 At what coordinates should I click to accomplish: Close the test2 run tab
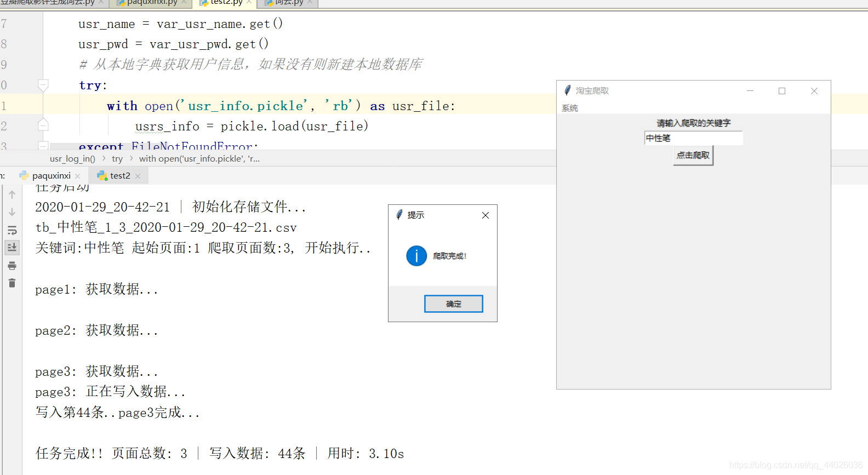[138, 176]
